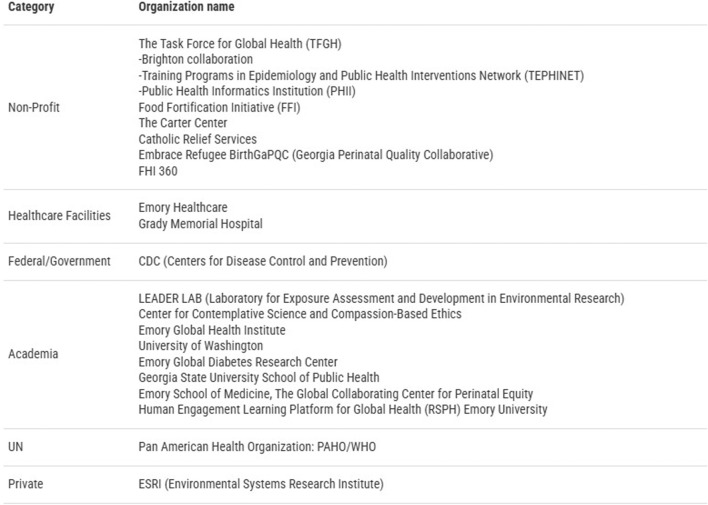Image resolution: width=708 pixels, height=505 pixels.
Task: Click ESRI (Environmental Systems Research Institute)
Action: tap(261, 484)
